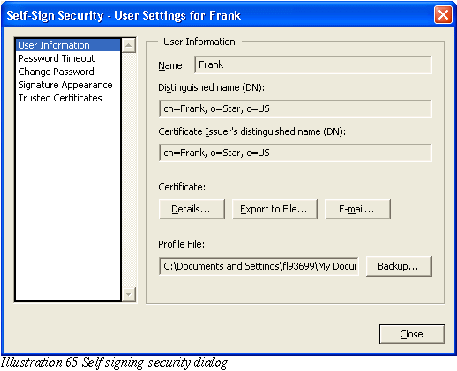Click the Profile File path field
Image resolution: width=457 pixels, height=371 pixels.
point(259,266)
